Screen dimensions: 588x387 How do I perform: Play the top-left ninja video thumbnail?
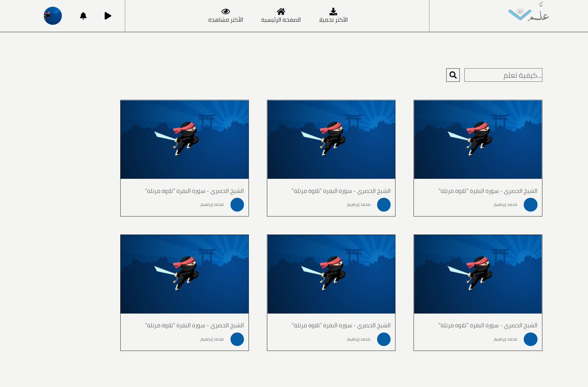(x=184, y=139)
